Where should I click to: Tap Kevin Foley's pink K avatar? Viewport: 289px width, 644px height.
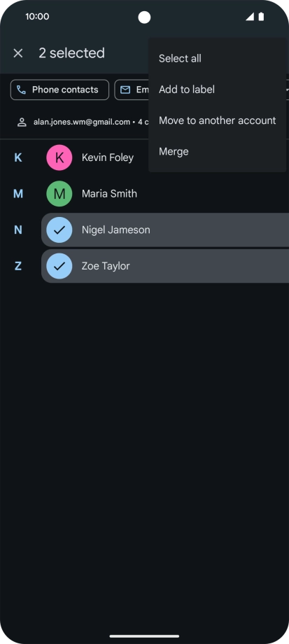(x=59, y=157)
